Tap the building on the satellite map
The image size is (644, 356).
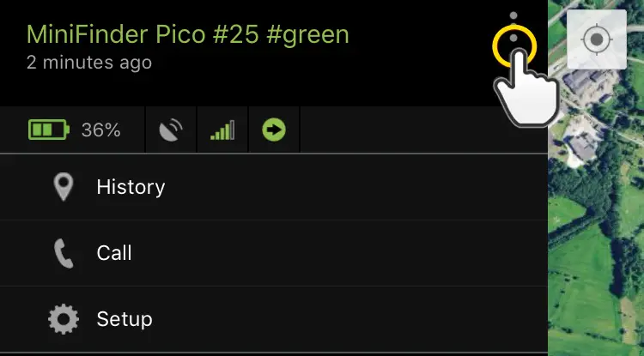pos(584,148)
